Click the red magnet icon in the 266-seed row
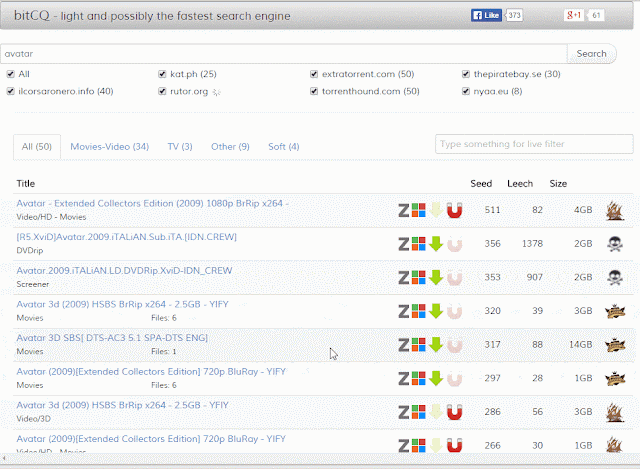Viewport: 640px width, 469px height. (454, 445)
